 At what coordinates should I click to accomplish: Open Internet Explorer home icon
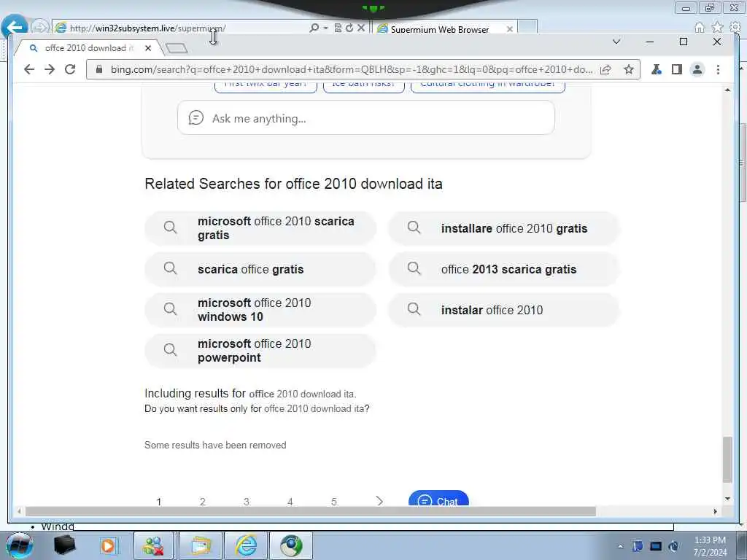tap(699, 28)
